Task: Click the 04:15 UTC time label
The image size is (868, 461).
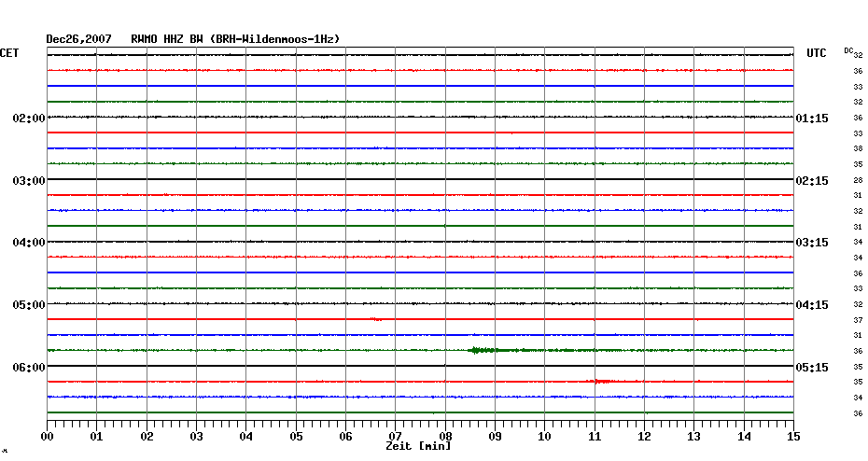Action: pyautogui.click(x=812, y=305)
